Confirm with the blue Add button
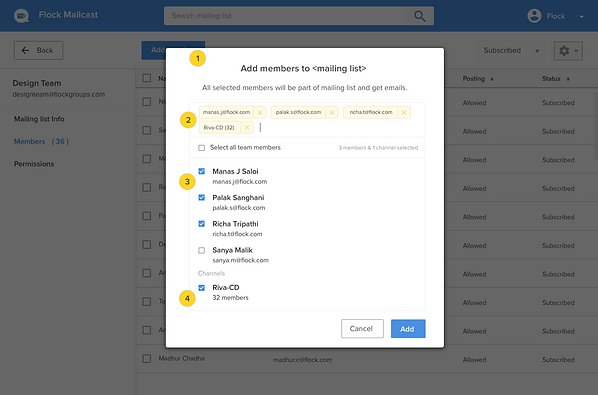This screenshot has width=598, height=395. [408, 329]
